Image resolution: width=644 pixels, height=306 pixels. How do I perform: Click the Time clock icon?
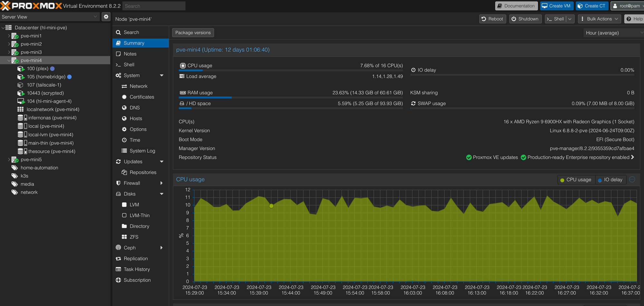tap(124, 140)
